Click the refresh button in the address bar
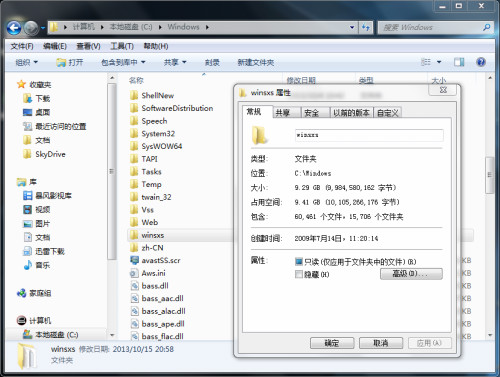The width and height of the screenshot is (500, 377). point(366,27)
